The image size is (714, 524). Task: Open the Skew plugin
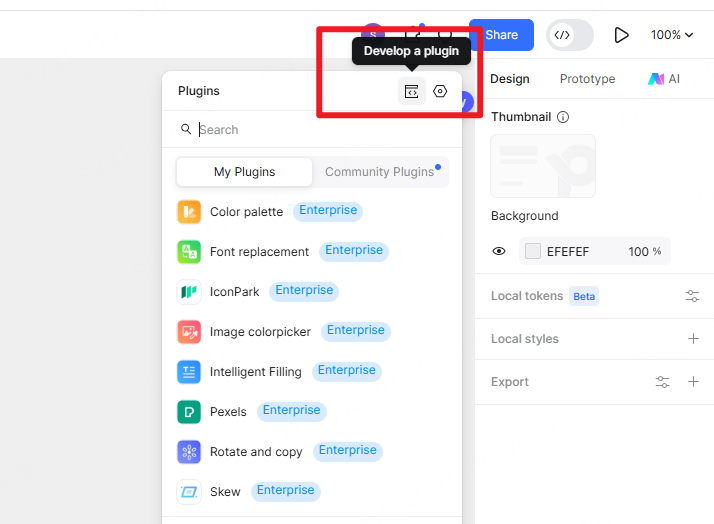coord(225,492)
